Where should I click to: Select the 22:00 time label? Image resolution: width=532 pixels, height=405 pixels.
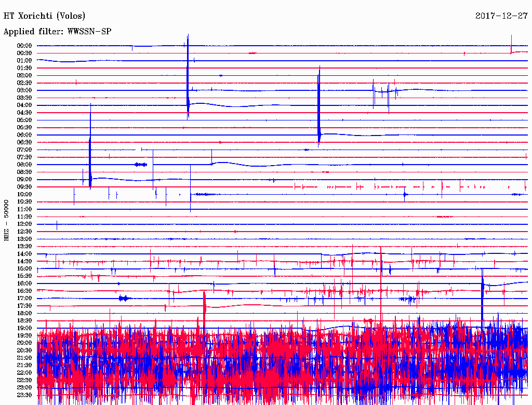(x=24, y=373)
